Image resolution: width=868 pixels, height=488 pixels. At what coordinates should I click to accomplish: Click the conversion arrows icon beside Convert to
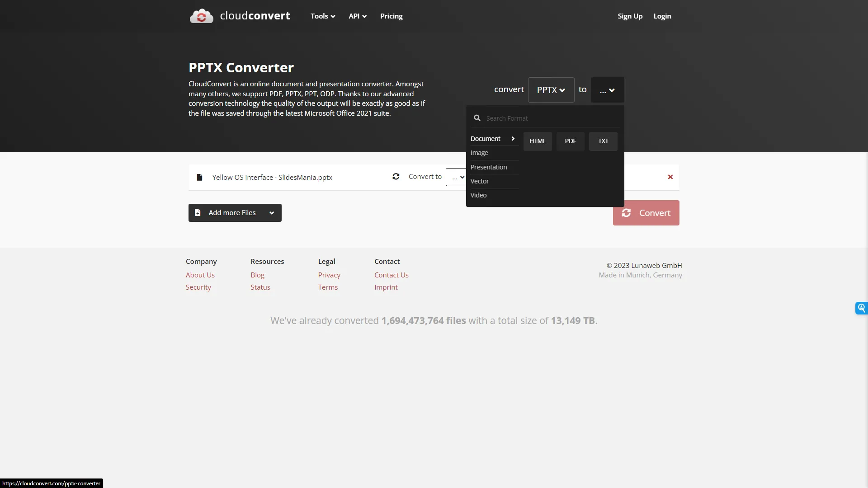pyautogui.click(x=396, y=176)
